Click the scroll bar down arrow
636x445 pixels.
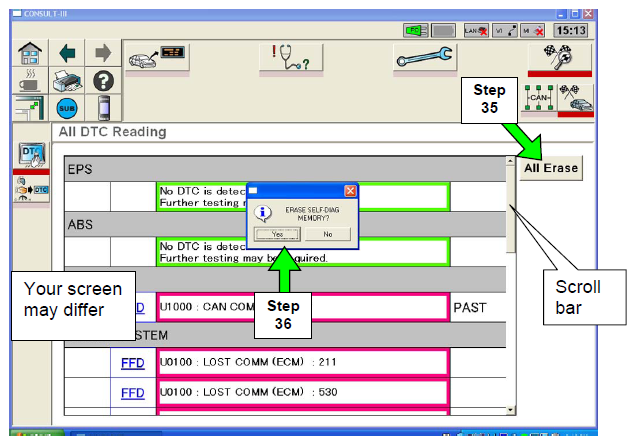[x=511, y=410]
